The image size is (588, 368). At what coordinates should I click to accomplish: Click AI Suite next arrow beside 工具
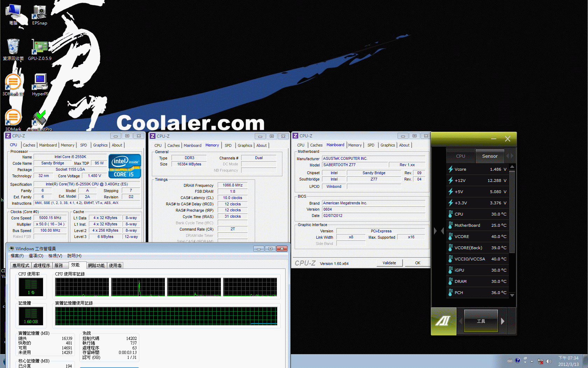[503, 321]
